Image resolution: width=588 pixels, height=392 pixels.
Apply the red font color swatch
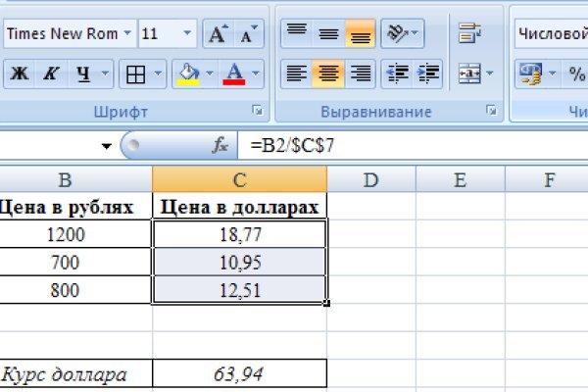[234, 73]
